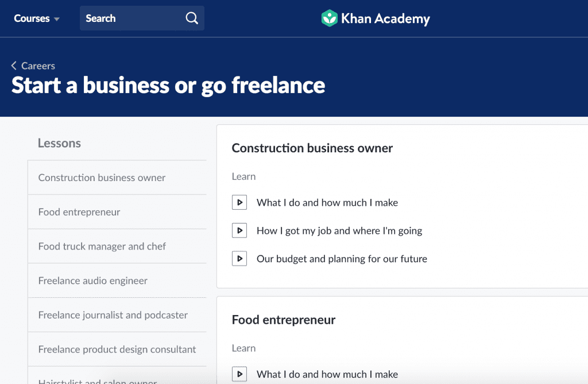Go back to the Careers page
Screen dimensions: 588x384
38,66
